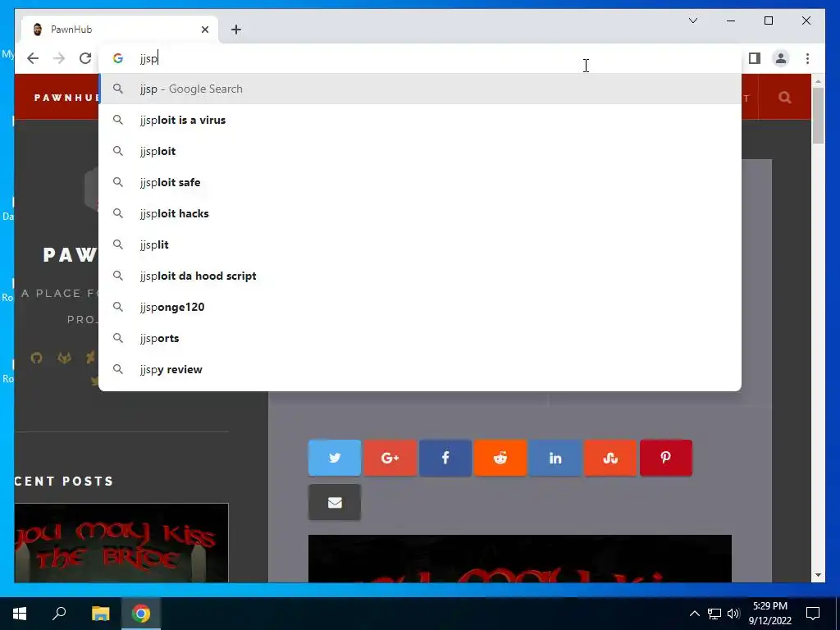Open Windows taskbar search
Image resolution: width=840 pixels, height=630 pixels.
pos(59,614)
